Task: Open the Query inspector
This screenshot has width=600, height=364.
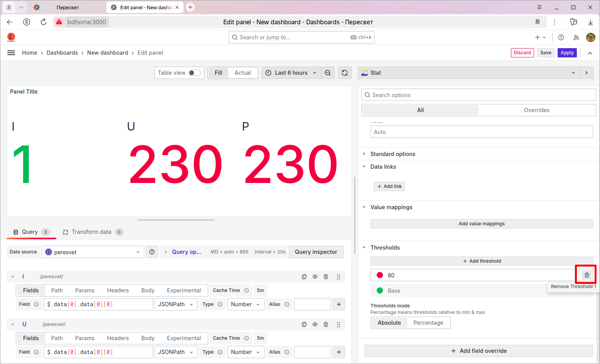Action: (x=316, y=252)
